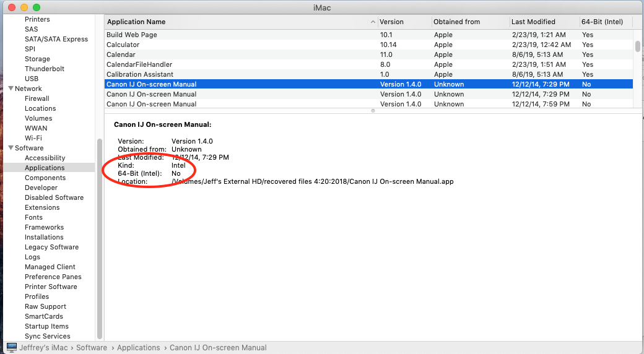Collapse the Network section triangle
644x354 pixels.
11,88
